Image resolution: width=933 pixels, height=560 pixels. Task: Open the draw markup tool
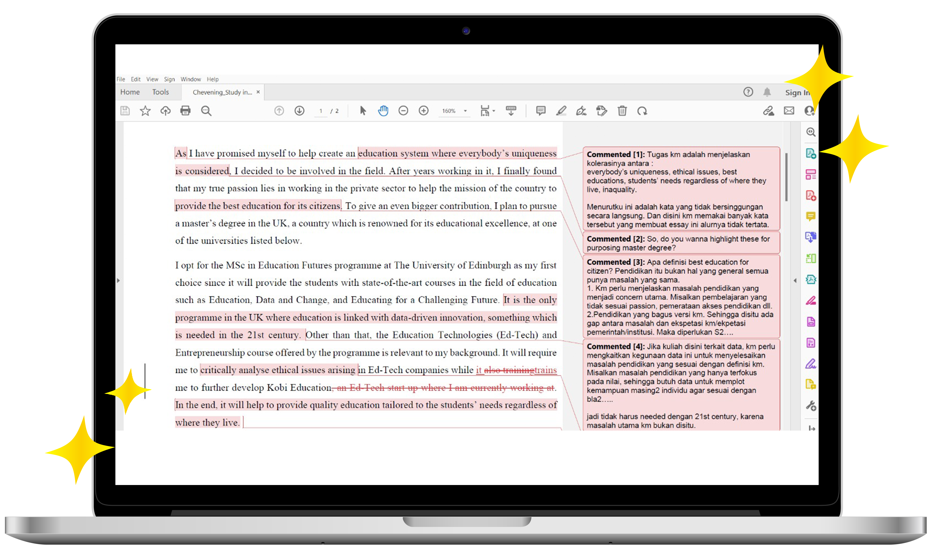pyautogui.click(x=581, y=111)
